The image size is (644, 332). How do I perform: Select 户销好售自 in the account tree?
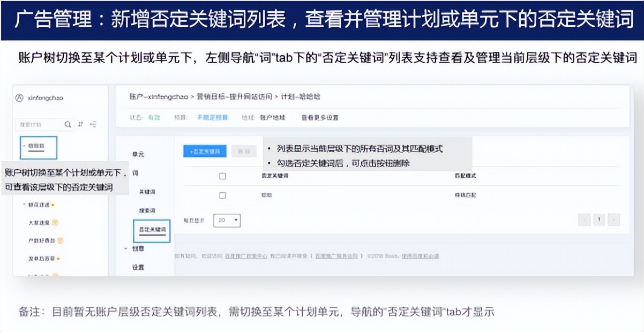[42, 240]
